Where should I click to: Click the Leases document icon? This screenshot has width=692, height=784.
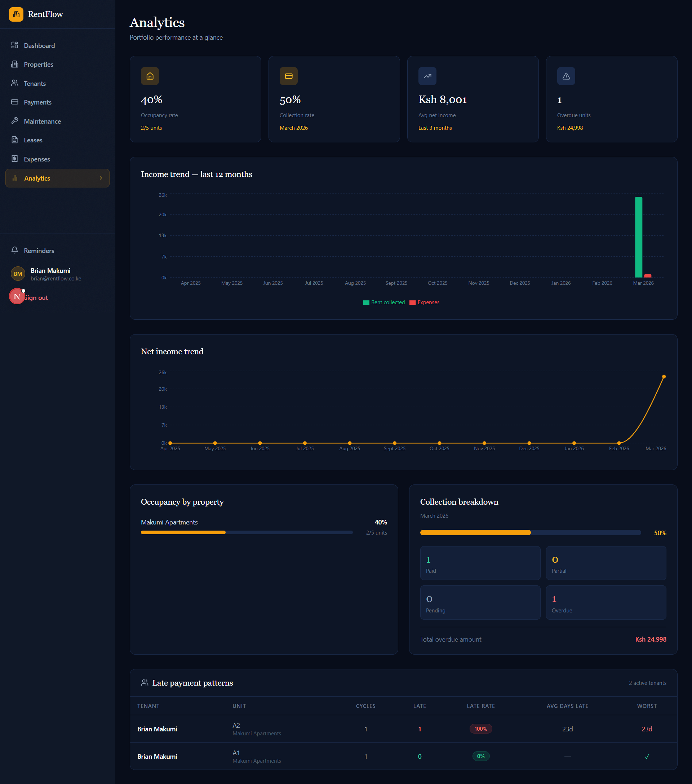click(14, 139)
